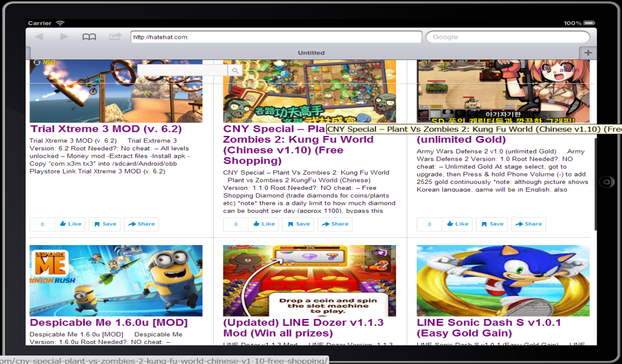Click Share under the Sonic Dash post
The height and width of the screenshot is (364, 622).
pos(528,224)
